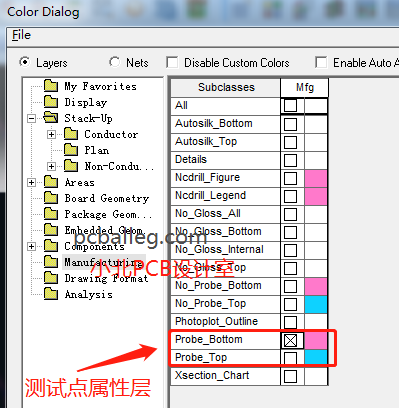Tick the Enable Auto checkbox

321,62
